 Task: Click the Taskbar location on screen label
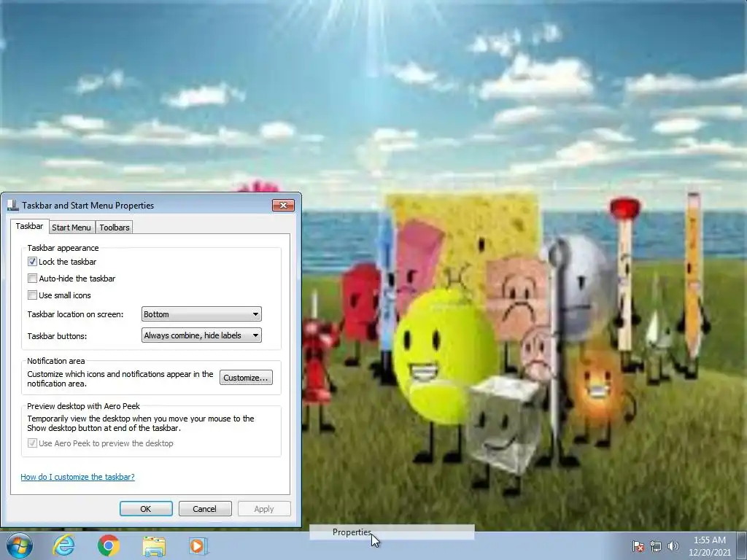tap(75, 314)
